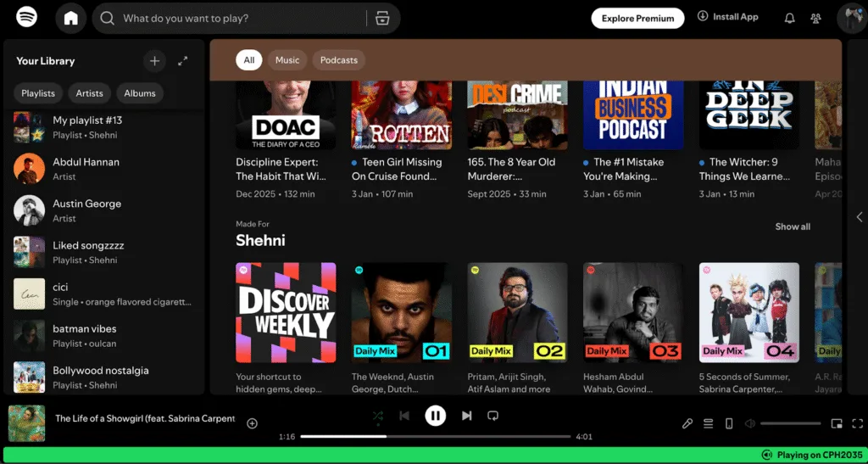Open the create playlist plus menu
868x464 pixels.
pyautogui.click(x=154, y=61)
